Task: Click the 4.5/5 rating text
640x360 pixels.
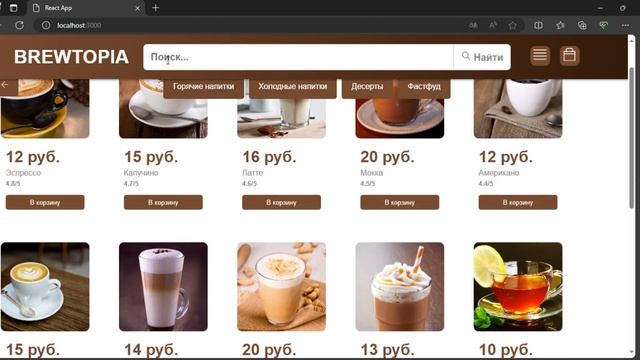Action: coord(367,184)
